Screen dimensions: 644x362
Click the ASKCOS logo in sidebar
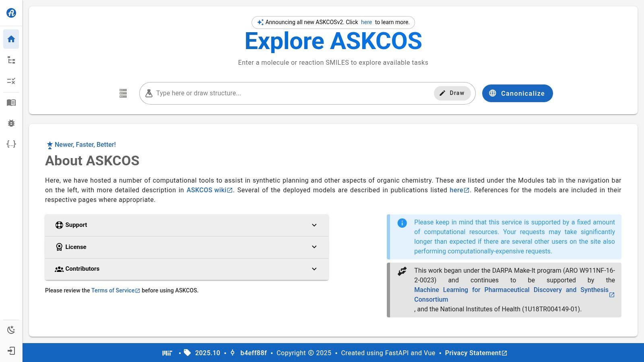tap(11, 13)
